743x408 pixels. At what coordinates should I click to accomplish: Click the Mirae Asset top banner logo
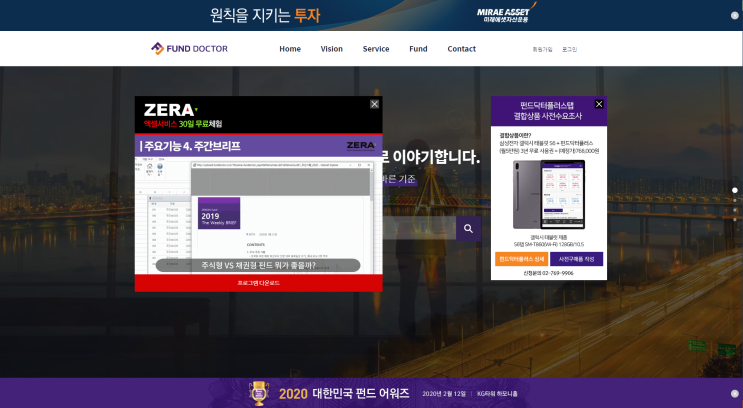click(506, 13)
